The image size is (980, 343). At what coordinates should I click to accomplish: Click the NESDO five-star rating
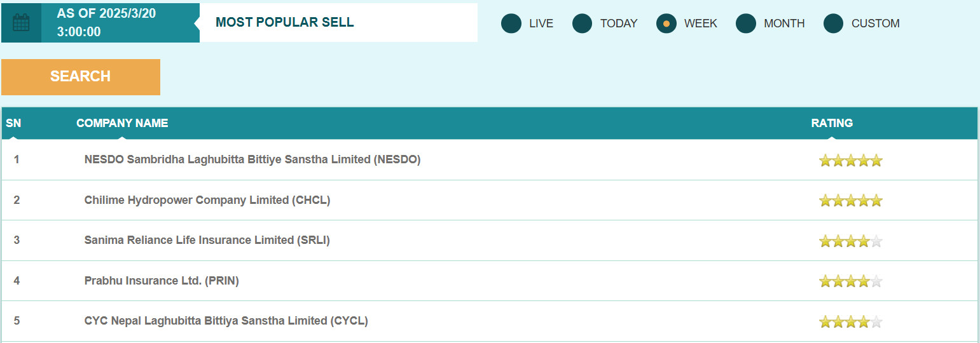[850, 160]
